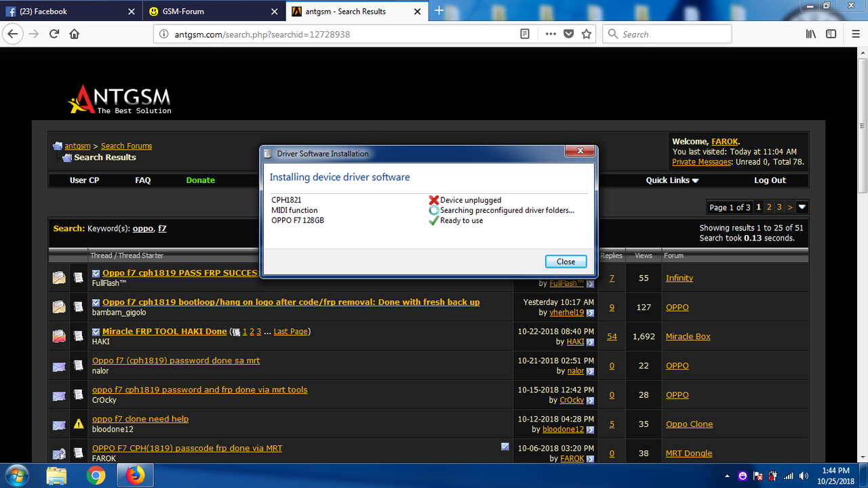Reload the current page
This screenshot has height=488, width=868.
pyautogui.click(x=54, y=34)
